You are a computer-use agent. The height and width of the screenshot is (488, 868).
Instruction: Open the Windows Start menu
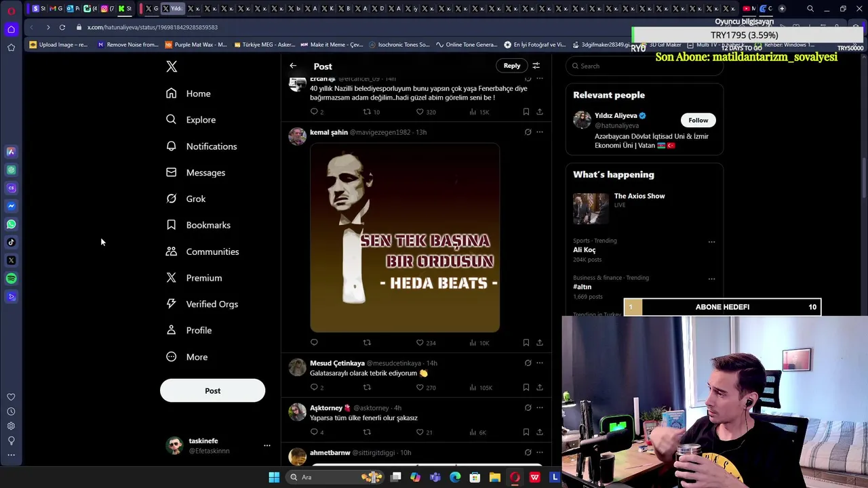pos(274,477)
